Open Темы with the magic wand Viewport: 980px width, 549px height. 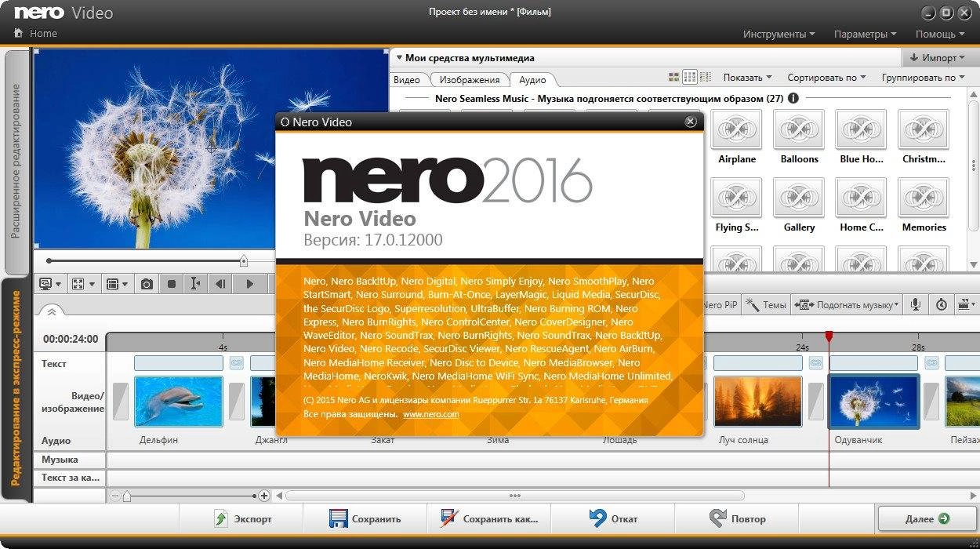click(x=766, y=305)
